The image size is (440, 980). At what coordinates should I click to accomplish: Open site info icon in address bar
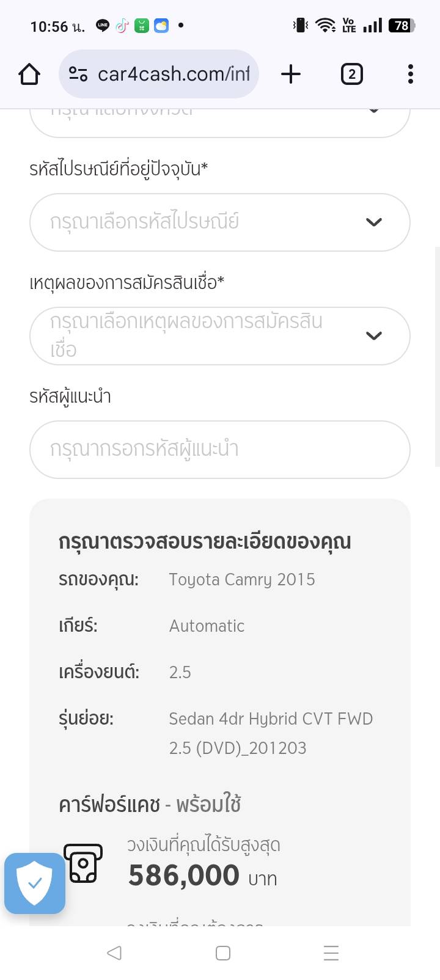tap(78, 75)
